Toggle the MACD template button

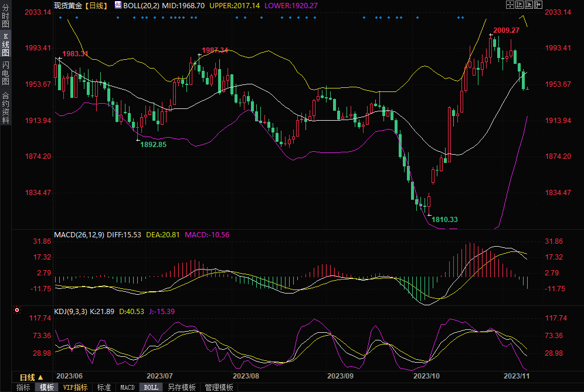point(127,387)
